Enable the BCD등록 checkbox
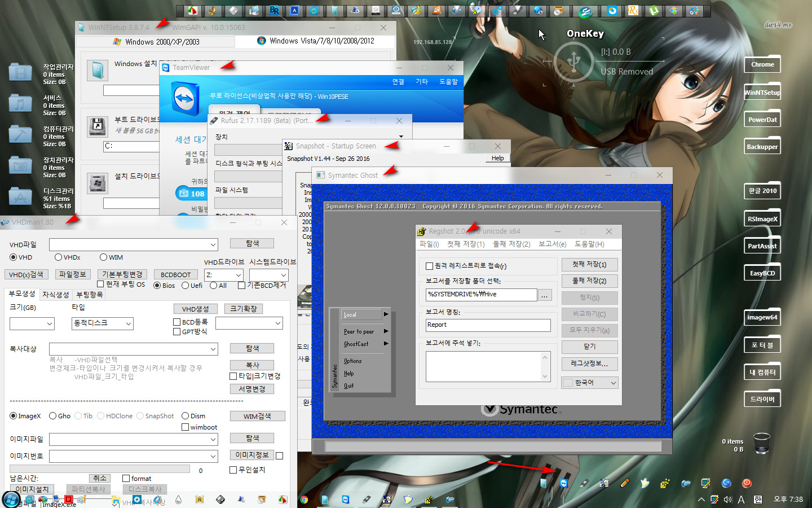 176,322
